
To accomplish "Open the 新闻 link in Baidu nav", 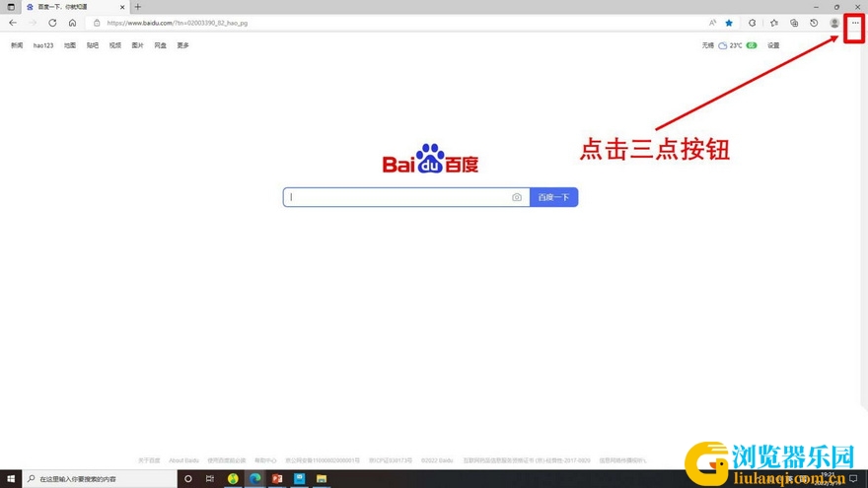I will pos(17,45).
